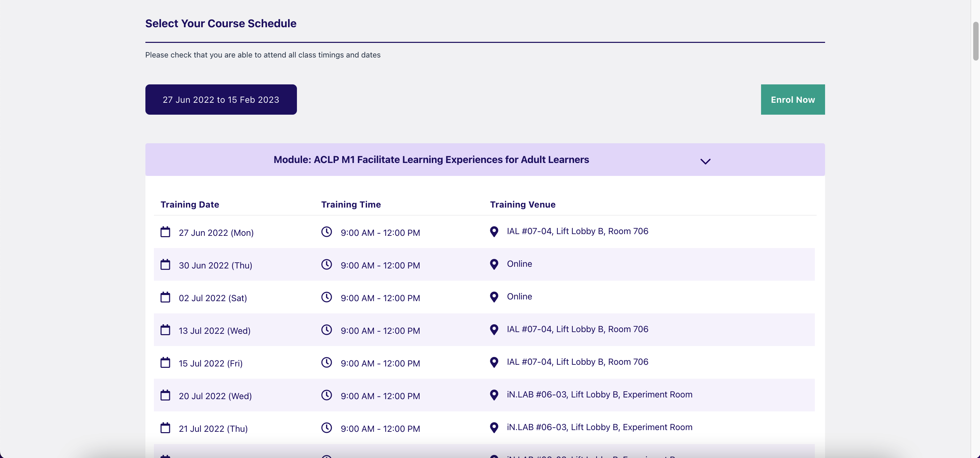The image size is (980, 458).
Task: Click location pin in 30 Jun row
Action: 494,264
